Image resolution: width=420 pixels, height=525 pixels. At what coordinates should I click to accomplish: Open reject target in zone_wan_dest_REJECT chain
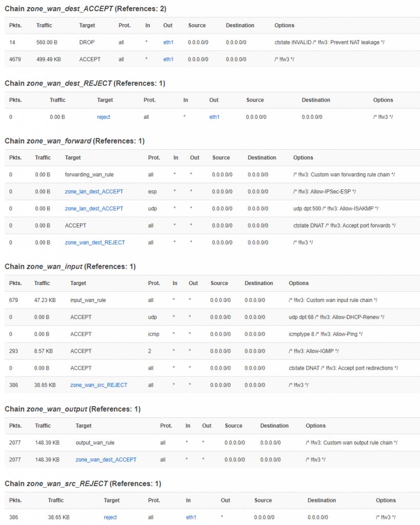[x=104, y=117]
